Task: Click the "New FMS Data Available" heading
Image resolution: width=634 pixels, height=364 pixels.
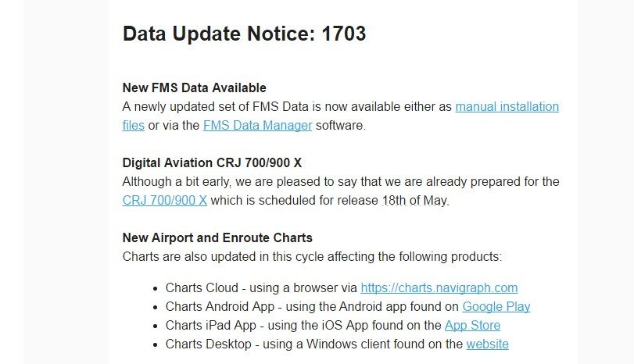Action: [x=195, y=87]
